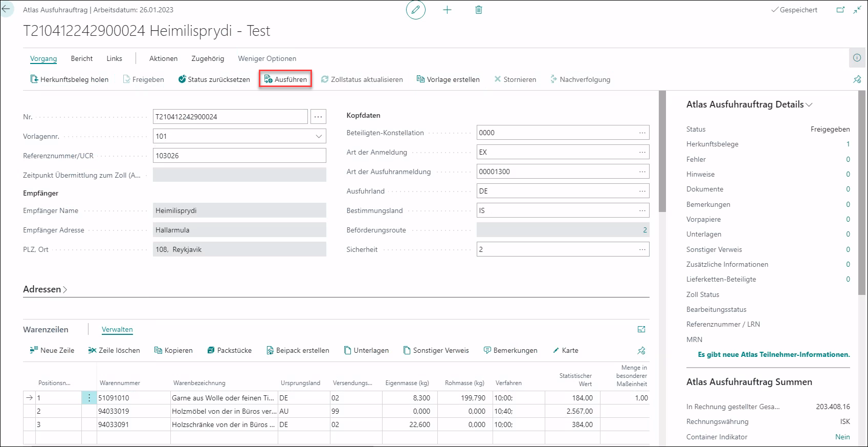Viewport: 868px width, 447px height.
Task: Open the Vorgang menu tab
Action: (x=43, y=58)
